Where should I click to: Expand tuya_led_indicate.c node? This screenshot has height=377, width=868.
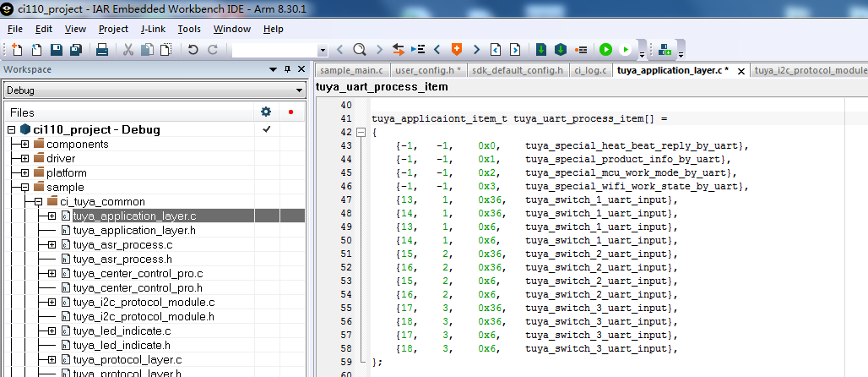[x=52, y=331]
